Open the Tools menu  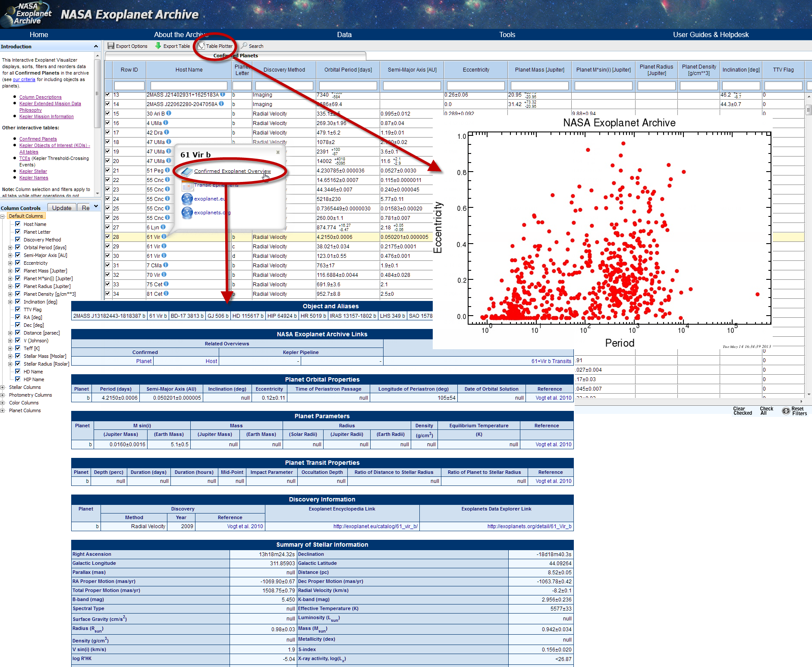507,34
